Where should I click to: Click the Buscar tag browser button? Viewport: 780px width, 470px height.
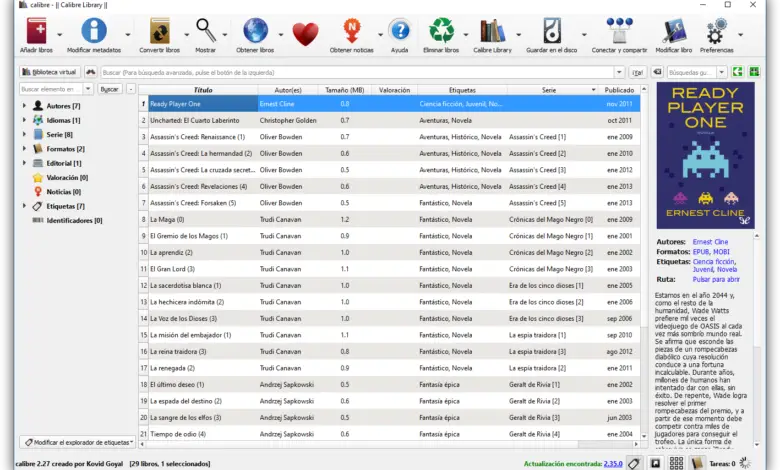tap(109, 89)
